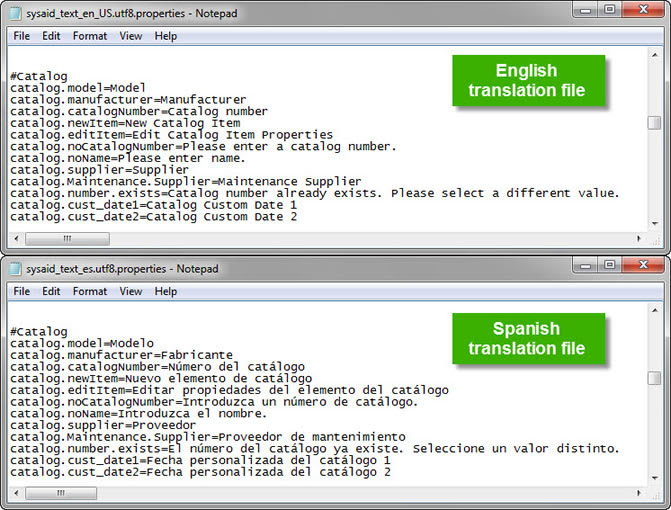Open Format menu in en_US Notepad window
671x510 pixels.
(x=89, y=36)
